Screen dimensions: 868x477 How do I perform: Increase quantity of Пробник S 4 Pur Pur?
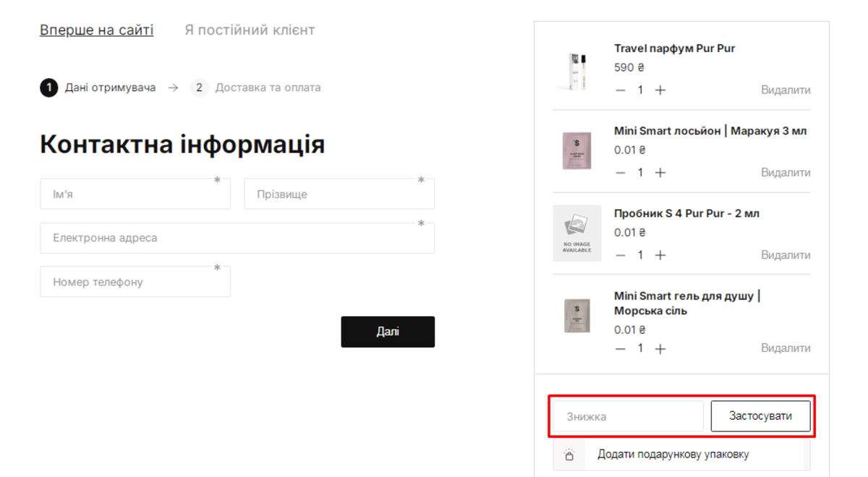[660, 255]
